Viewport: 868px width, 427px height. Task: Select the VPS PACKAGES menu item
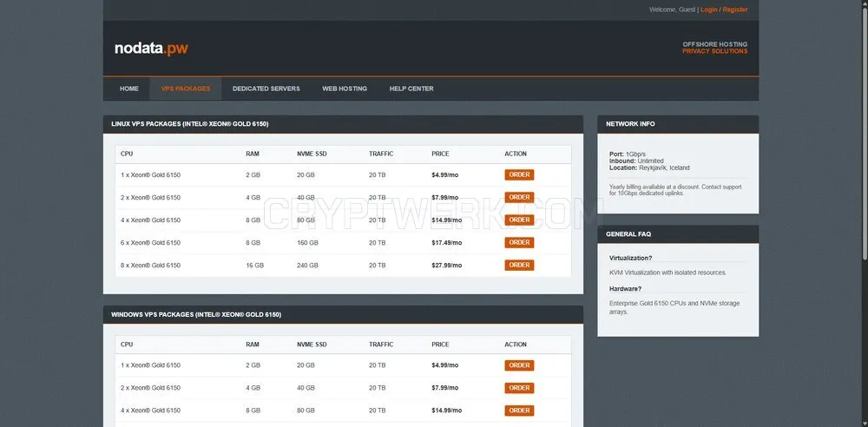point(186,89)
